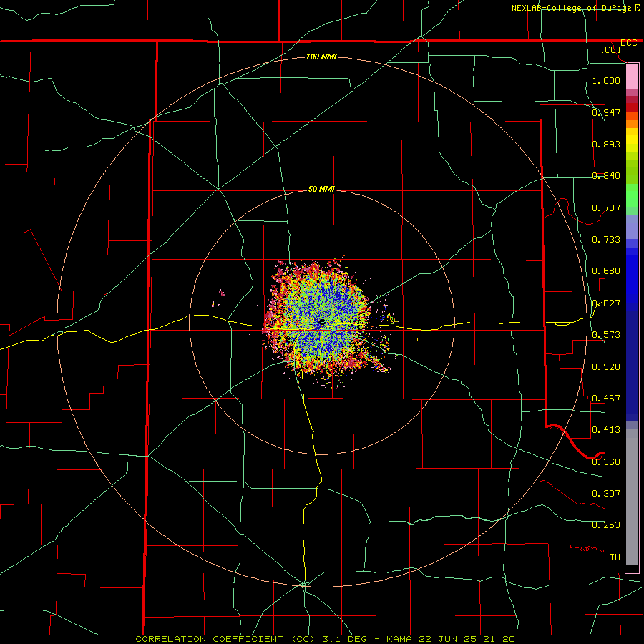This screenshot has height=644, width=644.
Task: Click the 0.893 legend value
Action: 606,144
